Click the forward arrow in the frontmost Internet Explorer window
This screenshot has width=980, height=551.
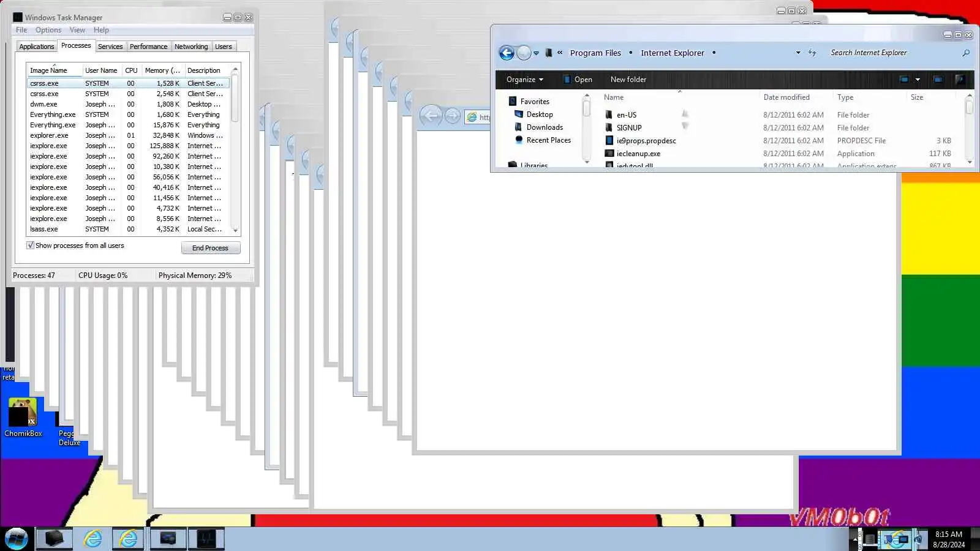452,116
